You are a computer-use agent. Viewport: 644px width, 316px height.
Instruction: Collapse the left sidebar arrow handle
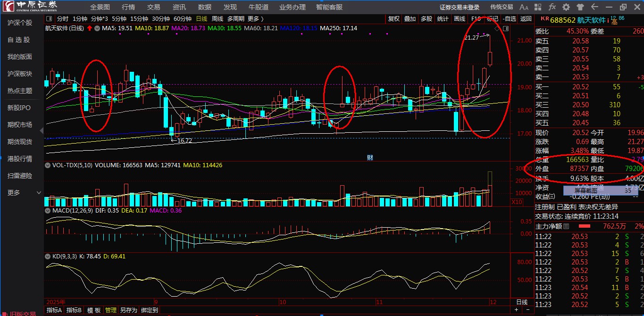(42, 130)
